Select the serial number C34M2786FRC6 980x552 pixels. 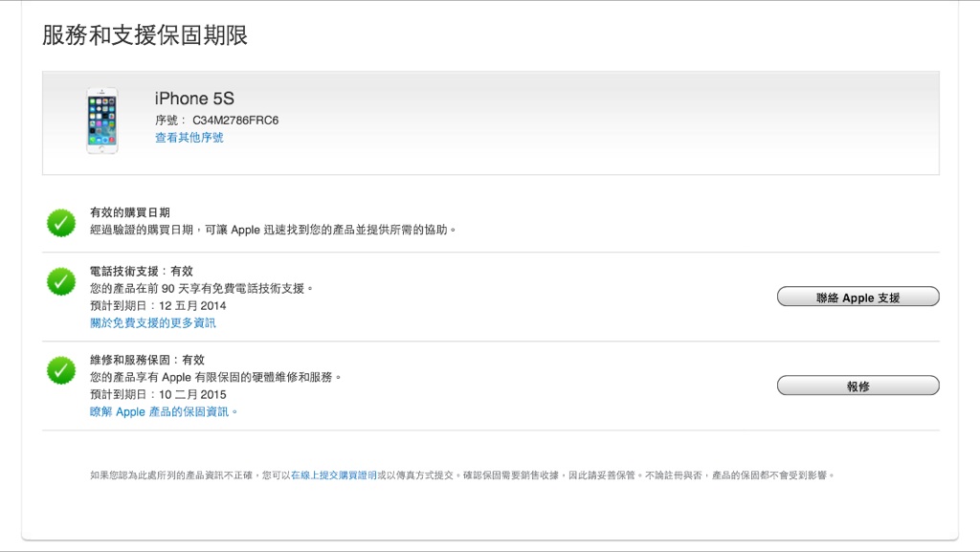tap(235, 120)
